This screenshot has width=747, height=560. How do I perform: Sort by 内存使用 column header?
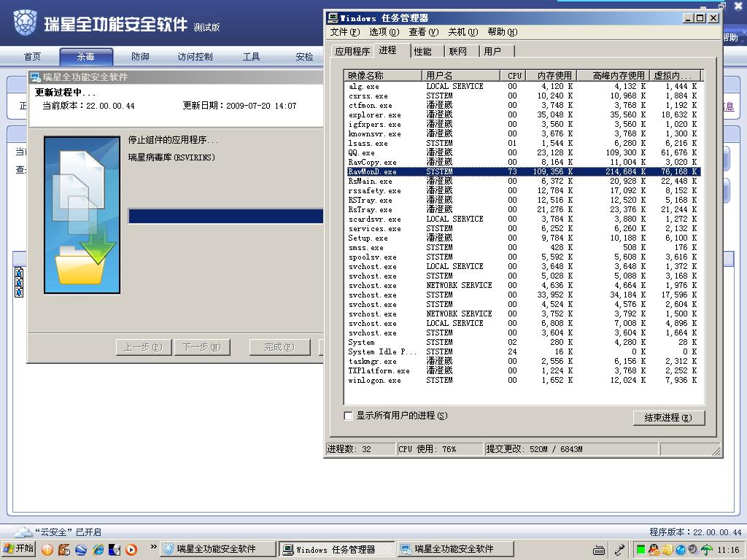point(552,76)
